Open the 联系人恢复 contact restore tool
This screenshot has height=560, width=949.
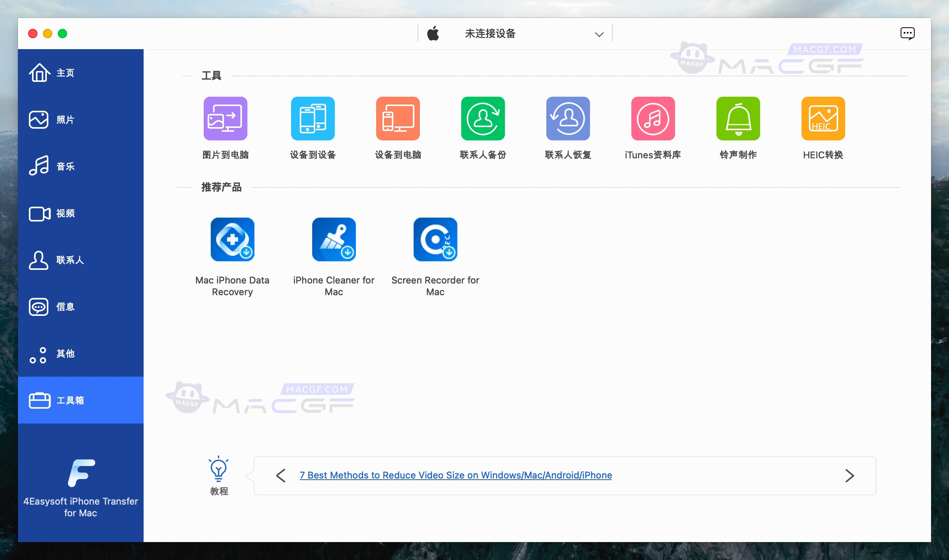(568, 119)
